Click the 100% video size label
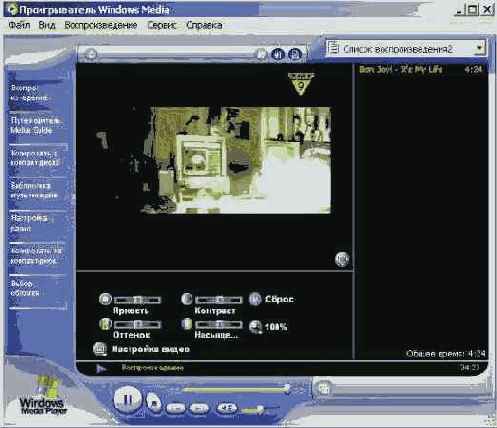Image resolution: width=497 pixels, height=428 pixels. [276, 327]
